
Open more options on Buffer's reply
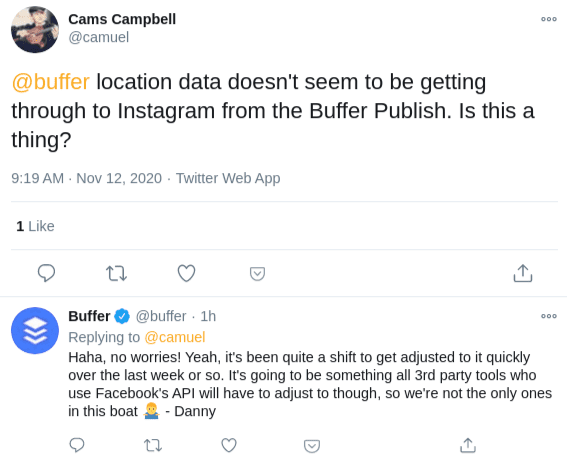549,316
